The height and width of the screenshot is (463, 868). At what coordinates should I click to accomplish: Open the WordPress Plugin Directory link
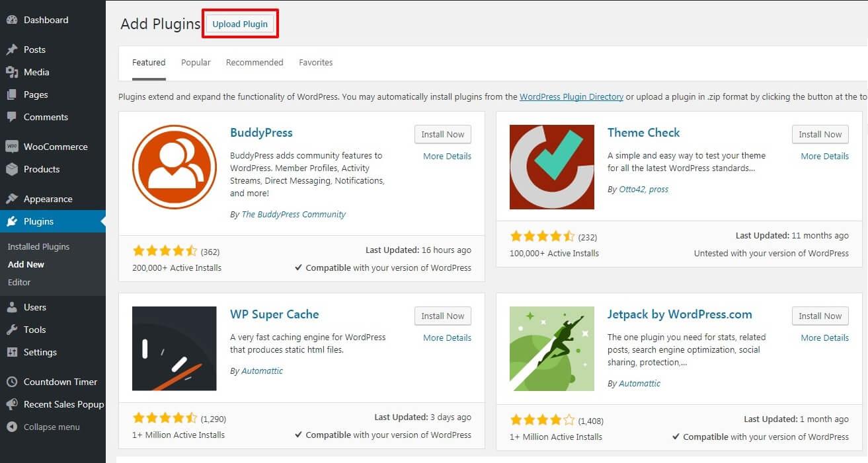point(571,96)
